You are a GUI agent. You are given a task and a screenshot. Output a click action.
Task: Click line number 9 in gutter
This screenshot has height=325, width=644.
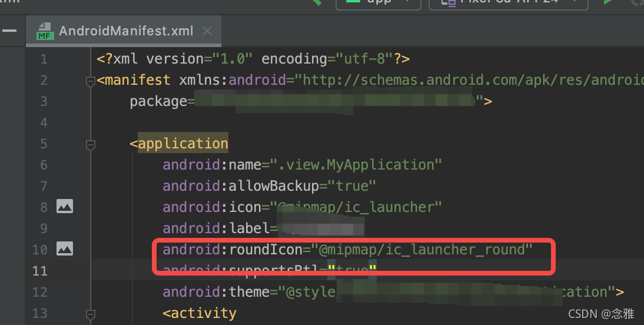coord(44,228)
